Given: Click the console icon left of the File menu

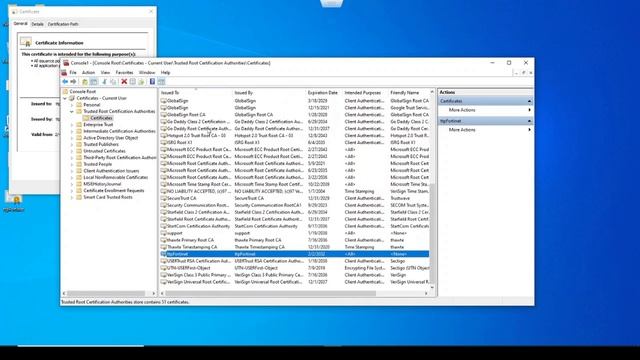Looking at the screenshot, I should click(64, 73).
